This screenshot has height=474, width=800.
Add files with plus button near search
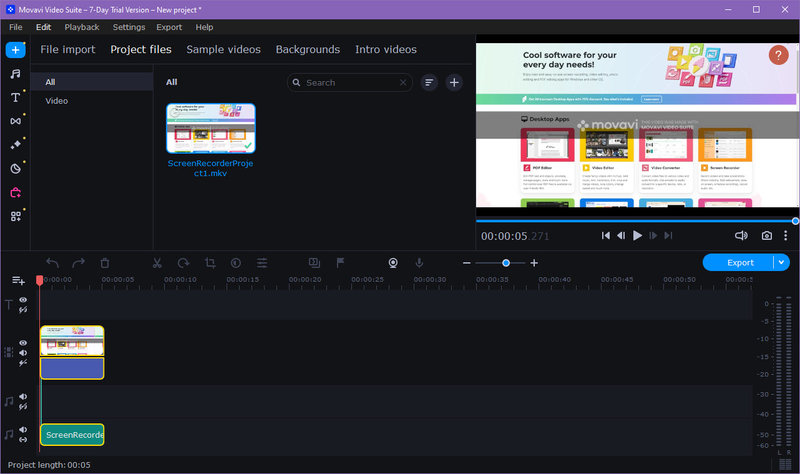point(454,82)
